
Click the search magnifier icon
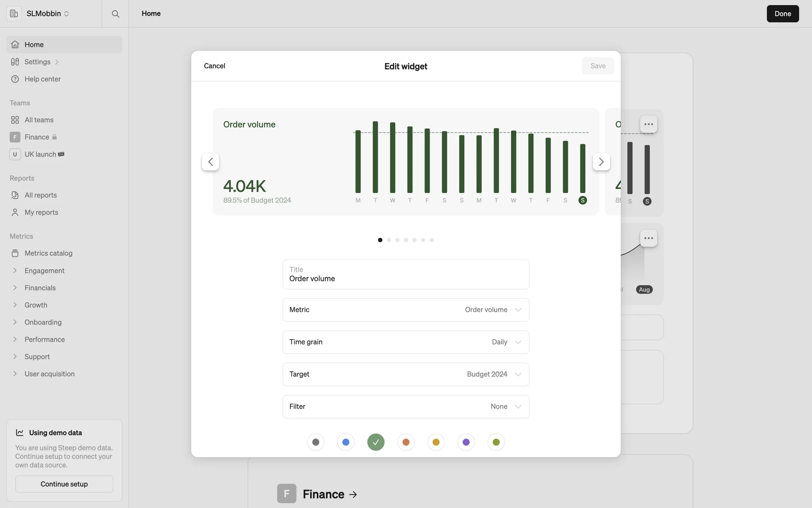pos(115,14)
